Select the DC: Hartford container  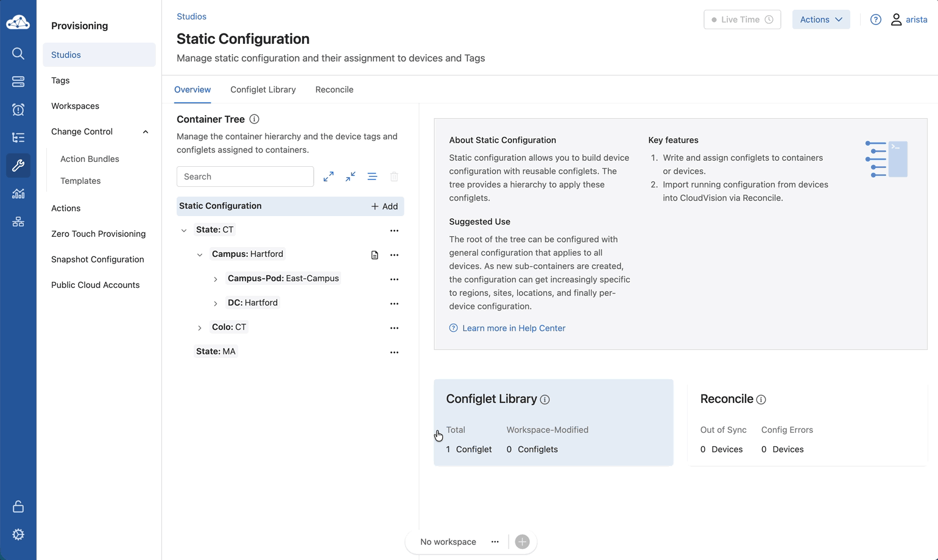tap(253, 303)
